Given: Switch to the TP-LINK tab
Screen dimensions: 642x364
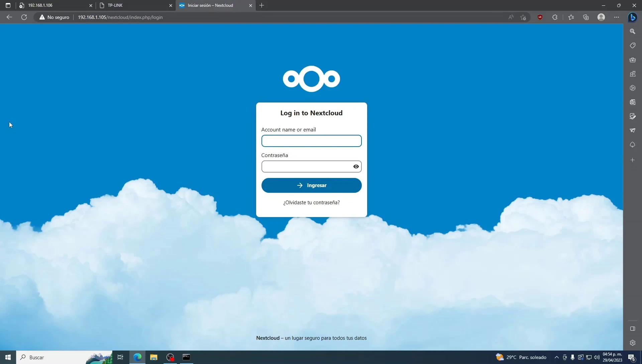Looking at the screenshot, I should coord(135,5).
